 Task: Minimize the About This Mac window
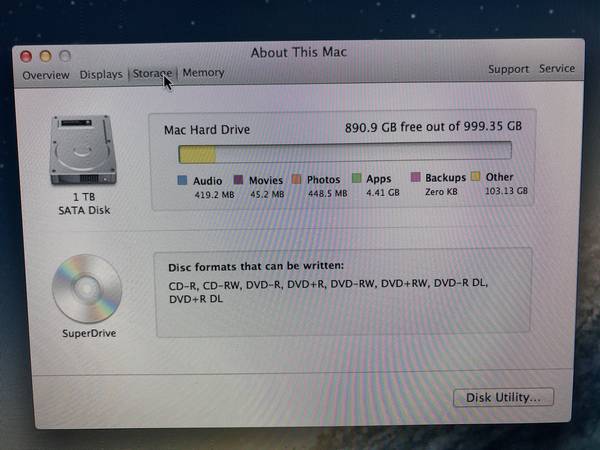46,56
